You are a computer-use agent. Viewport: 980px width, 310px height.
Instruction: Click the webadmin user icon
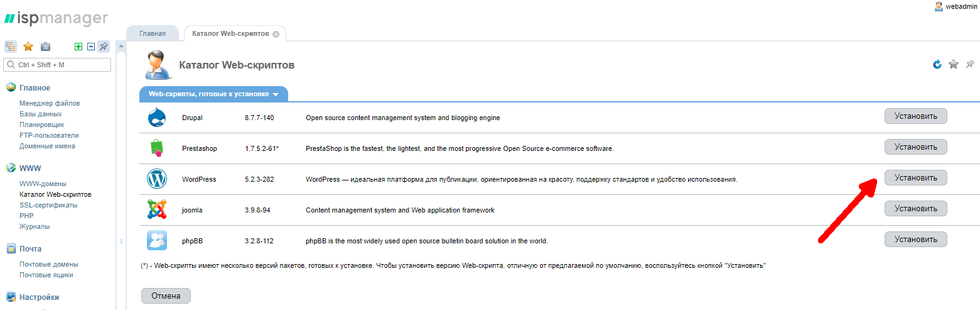939,6
